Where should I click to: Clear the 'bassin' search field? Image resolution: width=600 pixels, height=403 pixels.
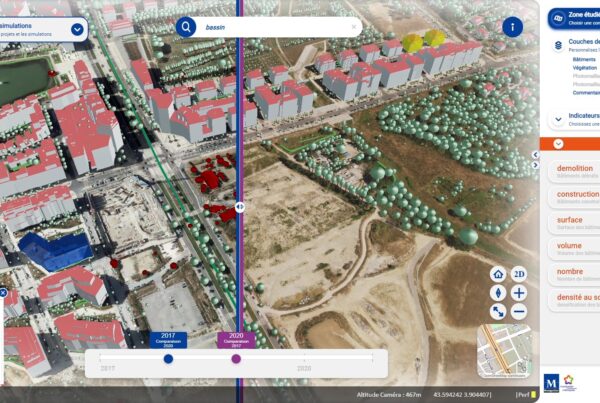(353, 27)
